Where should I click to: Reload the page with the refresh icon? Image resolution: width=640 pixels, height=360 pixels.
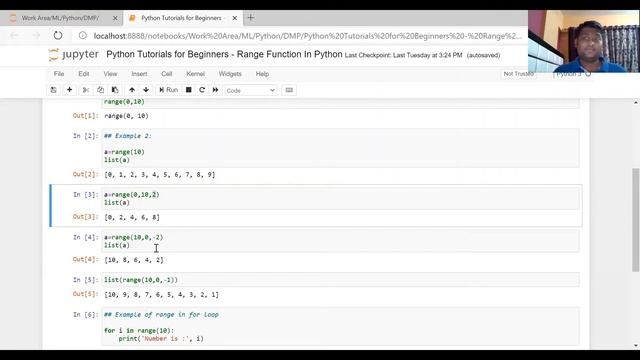click(58, 36)
